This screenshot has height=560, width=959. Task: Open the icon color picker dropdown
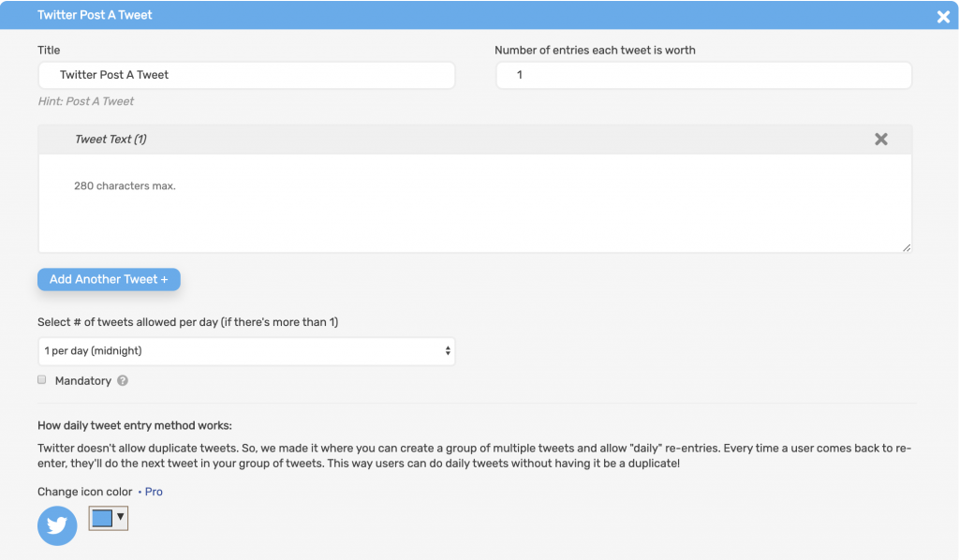pyautogui.click(x=109, y=519)
